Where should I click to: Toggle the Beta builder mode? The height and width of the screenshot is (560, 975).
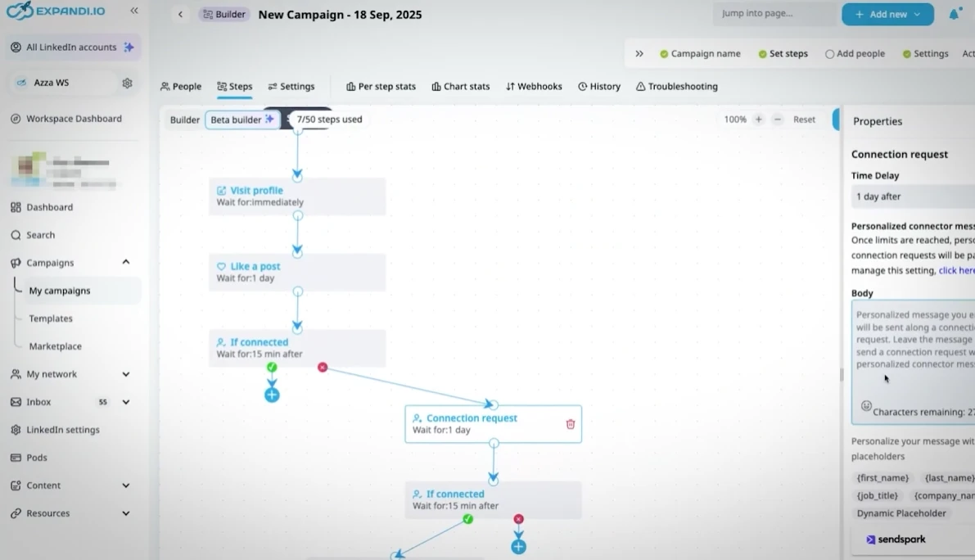[x=241, y=120]
